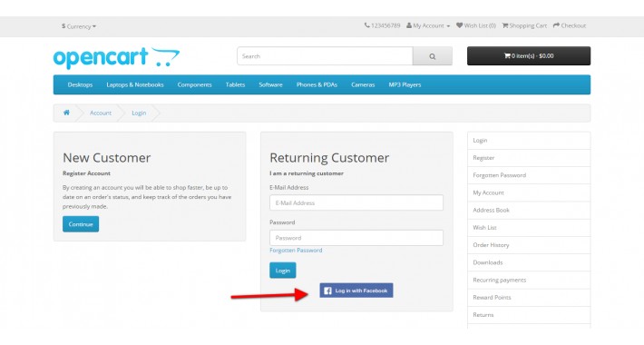Expand the My Account dropdown

point(428,25)
